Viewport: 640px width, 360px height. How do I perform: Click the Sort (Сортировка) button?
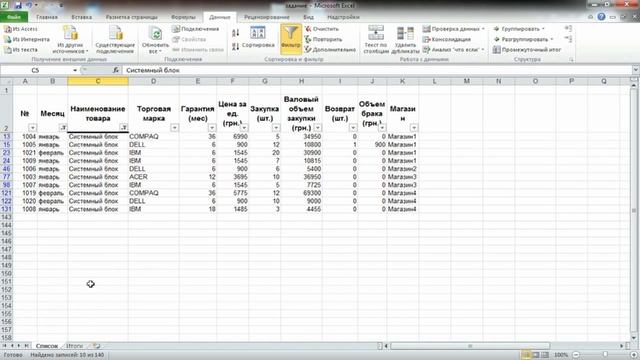click(x=258, y=38)
